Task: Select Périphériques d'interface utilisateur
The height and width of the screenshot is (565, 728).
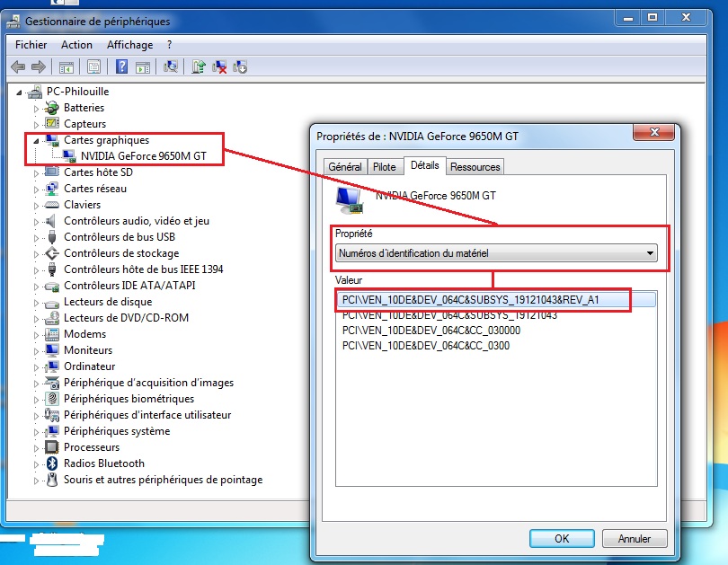Action: [147, 415]
